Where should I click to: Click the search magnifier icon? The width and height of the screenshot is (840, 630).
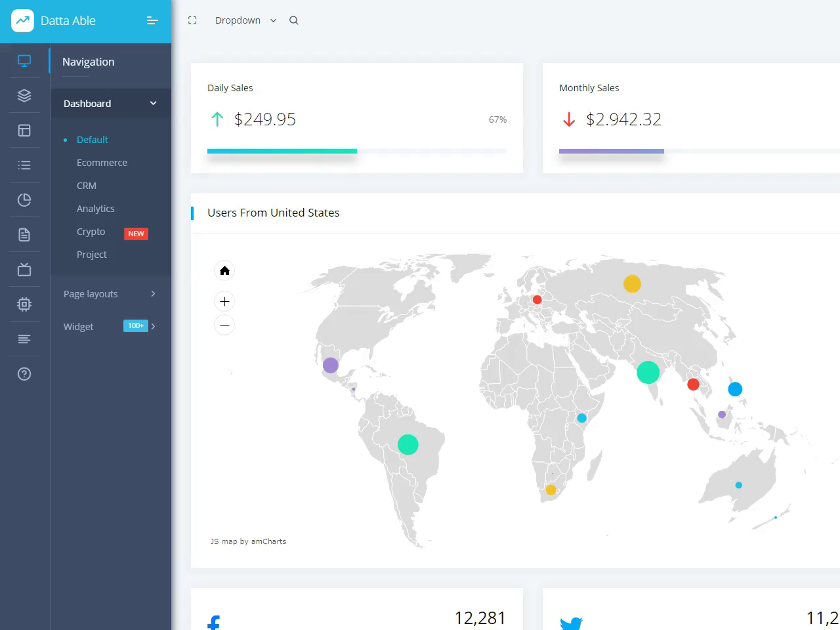(x=293, y=20)
